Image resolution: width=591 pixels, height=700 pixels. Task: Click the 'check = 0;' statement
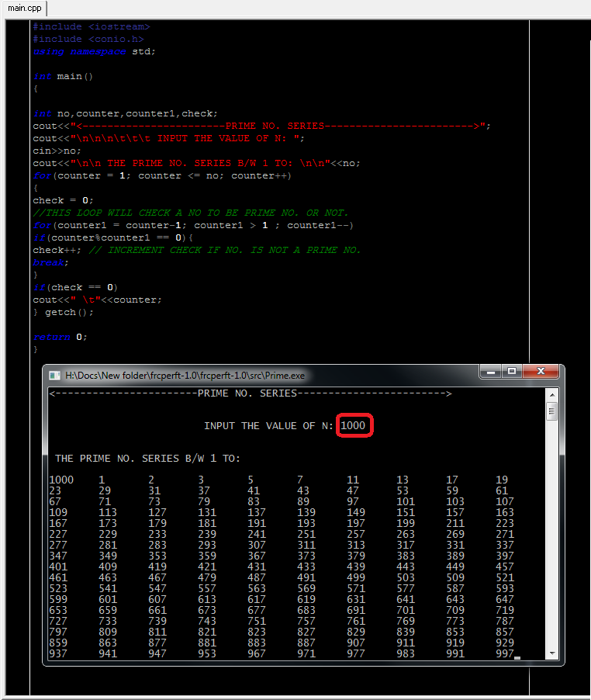[63, 200]
